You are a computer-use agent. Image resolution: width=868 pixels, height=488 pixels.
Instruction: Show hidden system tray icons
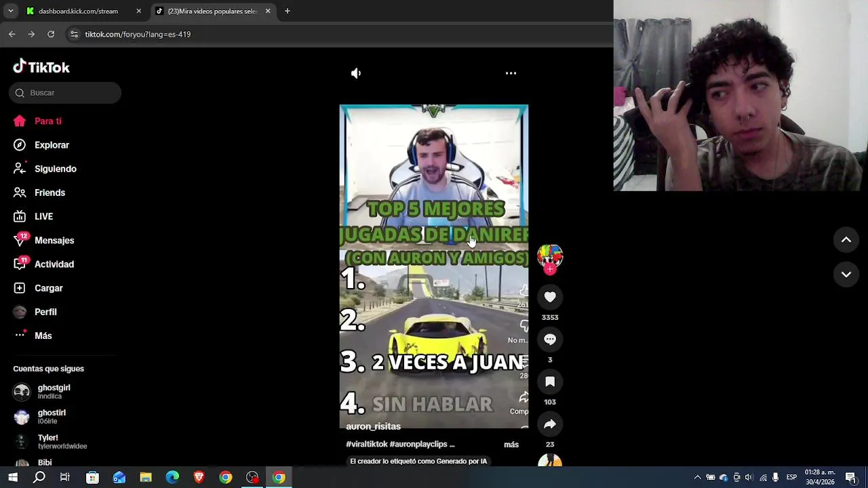(x=697, y=477)
